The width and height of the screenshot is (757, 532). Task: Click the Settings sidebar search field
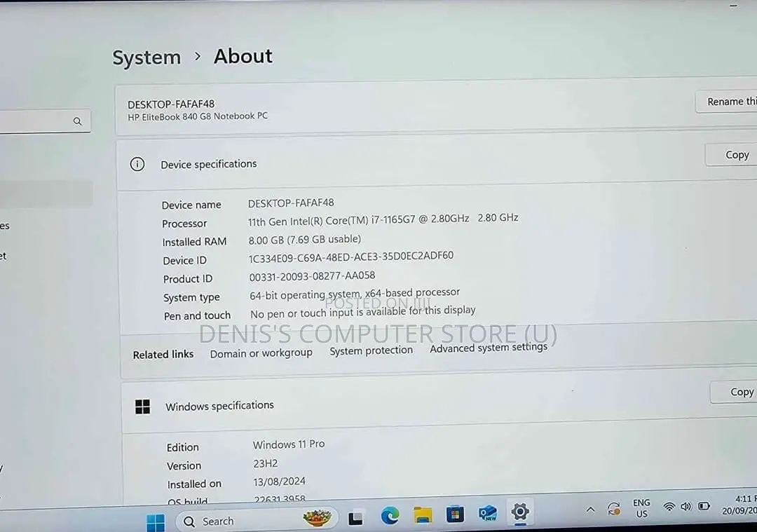[44, 121]
